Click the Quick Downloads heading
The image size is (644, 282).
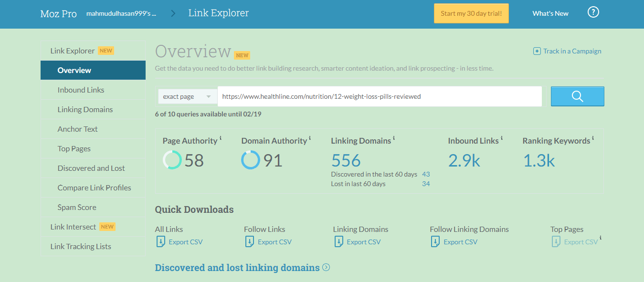coord(194,209)
